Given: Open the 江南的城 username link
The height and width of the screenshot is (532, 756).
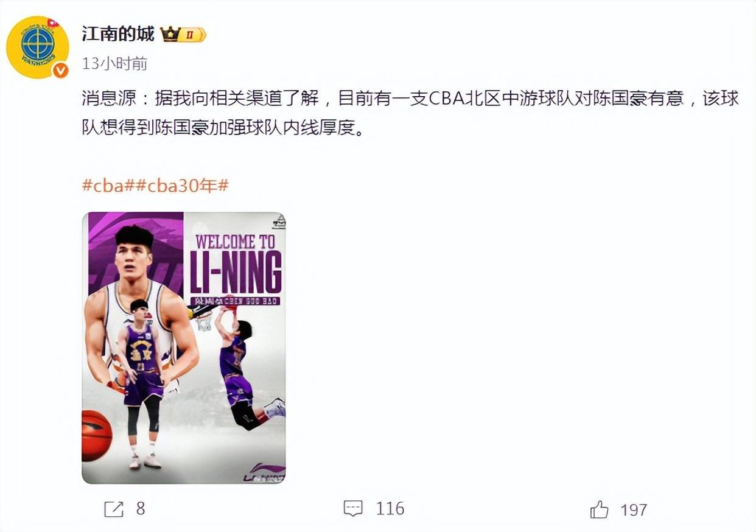Looking at the screenshot, I should [118, 34].
